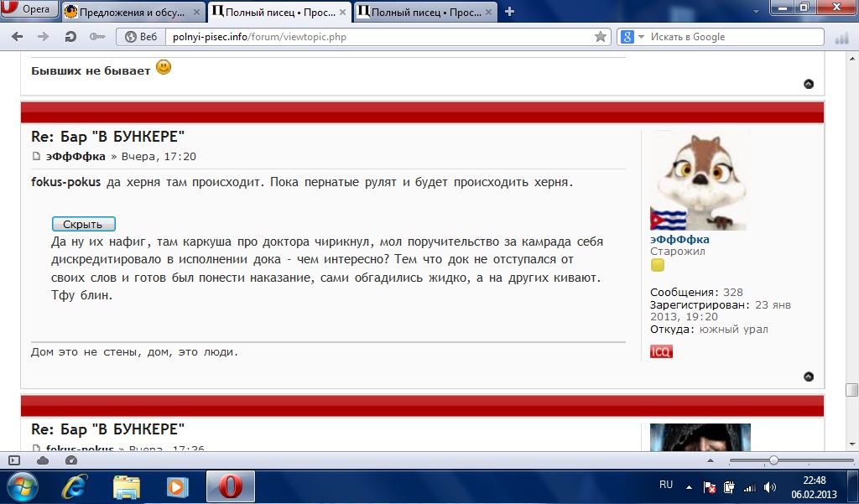Go forward to next page

pos(43,37)
